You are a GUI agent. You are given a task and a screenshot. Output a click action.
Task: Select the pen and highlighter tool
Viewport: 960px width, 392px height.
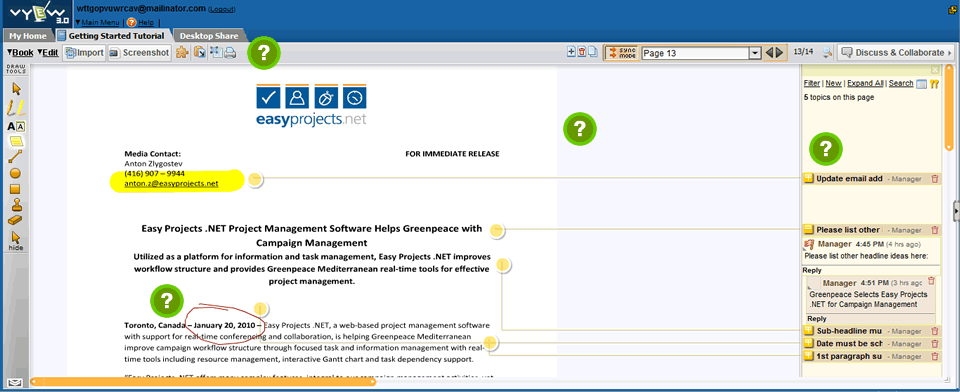16,109
